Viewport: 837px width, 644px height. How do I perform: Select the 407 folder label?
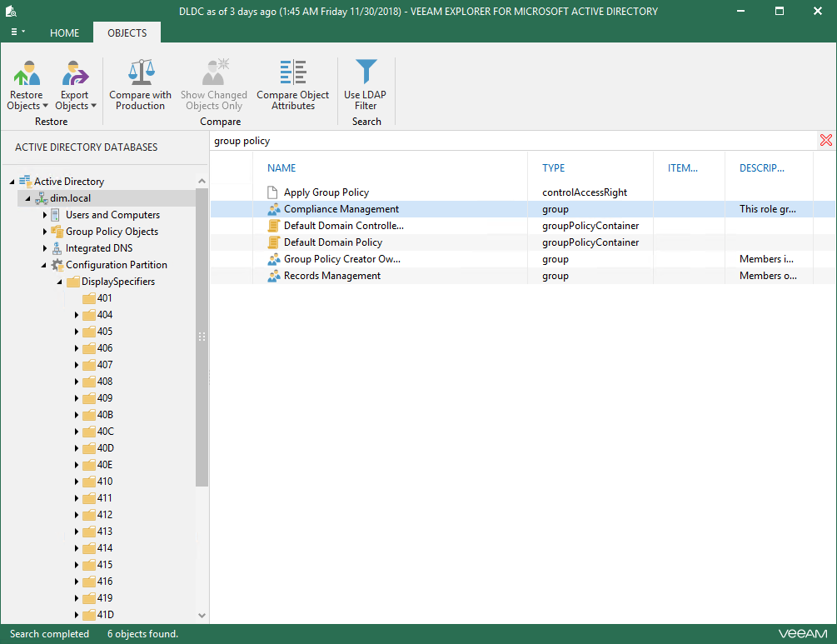pyautogui.click(x=105, y=365)
